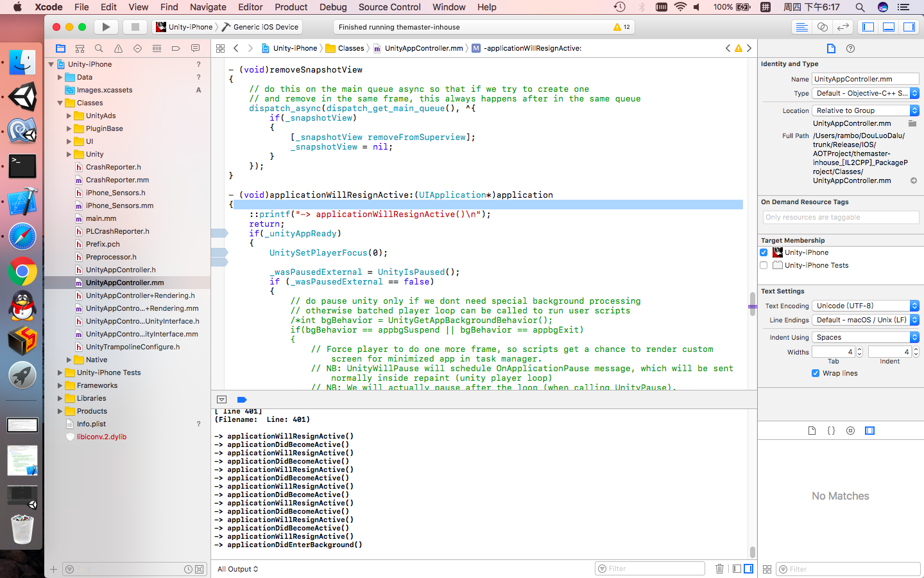
Task: Select Generic iOS Device destination
Action: coord(261,27)
